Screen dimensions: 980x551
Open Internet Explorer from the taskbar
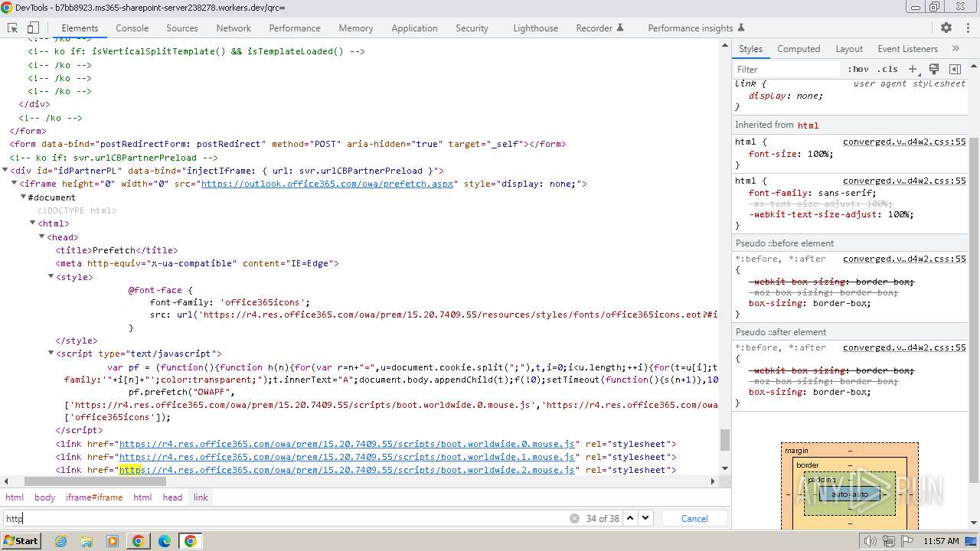[x=60, y=541]
